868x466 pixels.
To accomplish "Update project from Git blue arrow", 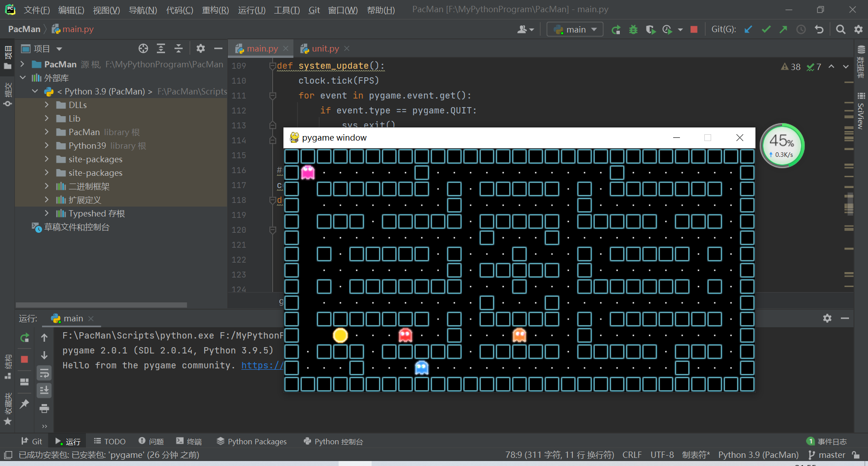I will click(748, 29).
